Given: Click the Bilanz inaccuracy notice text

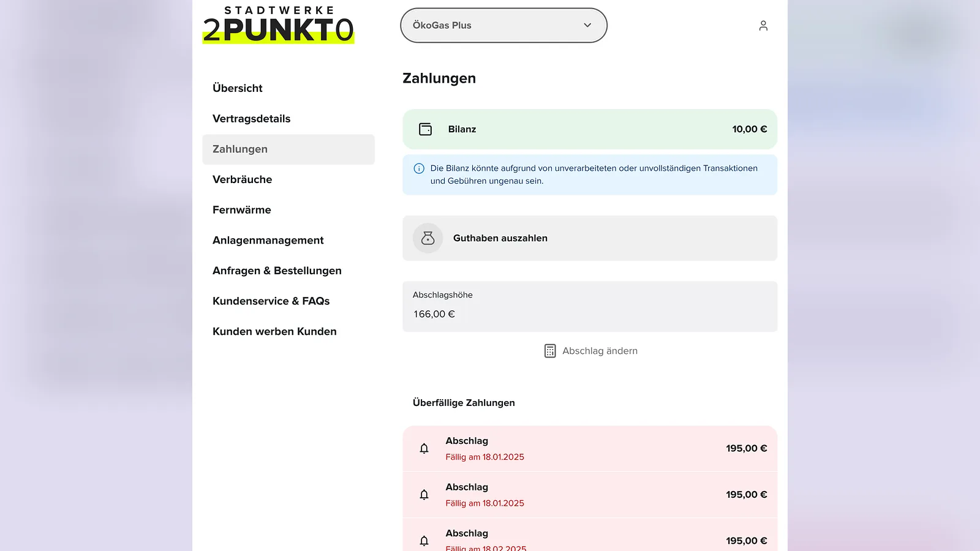Looking at the screenshot, I should [594, 174].
